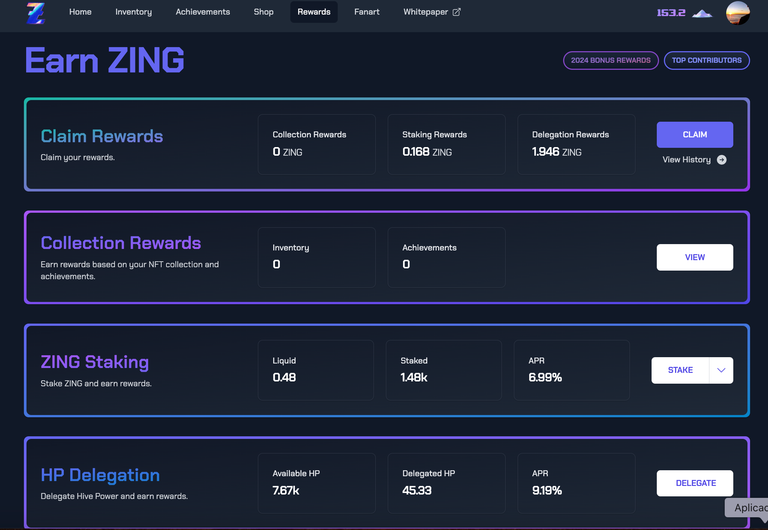
Task: Click the ZING Staking title
Action: tap(95, 362)
